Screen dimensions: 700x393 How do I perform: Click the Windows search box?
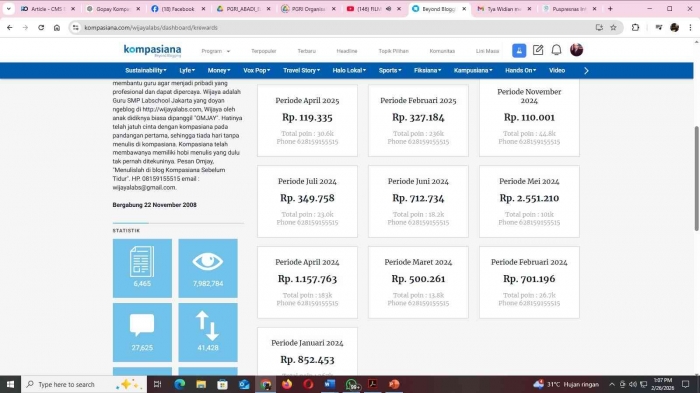pyautogui.click(x=83, y=384)
